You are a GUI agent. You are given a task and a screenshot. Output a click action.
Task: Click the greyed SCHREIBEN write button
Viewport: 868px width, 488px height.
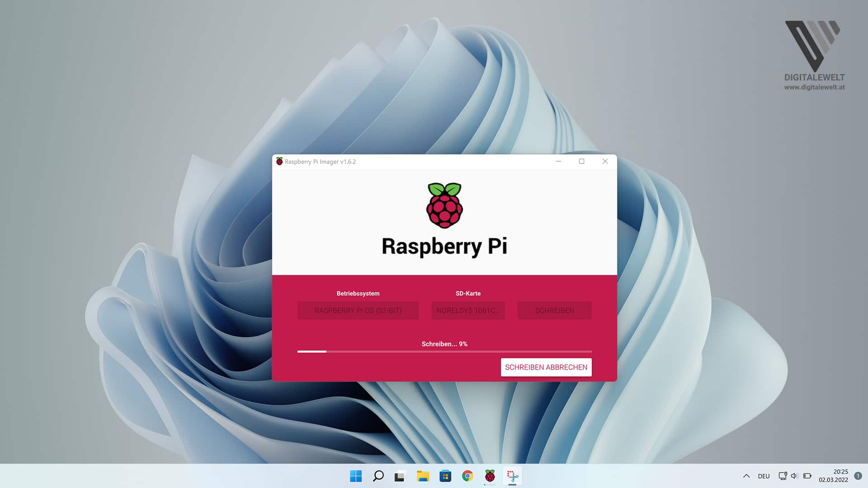click(x=555, y=310)
